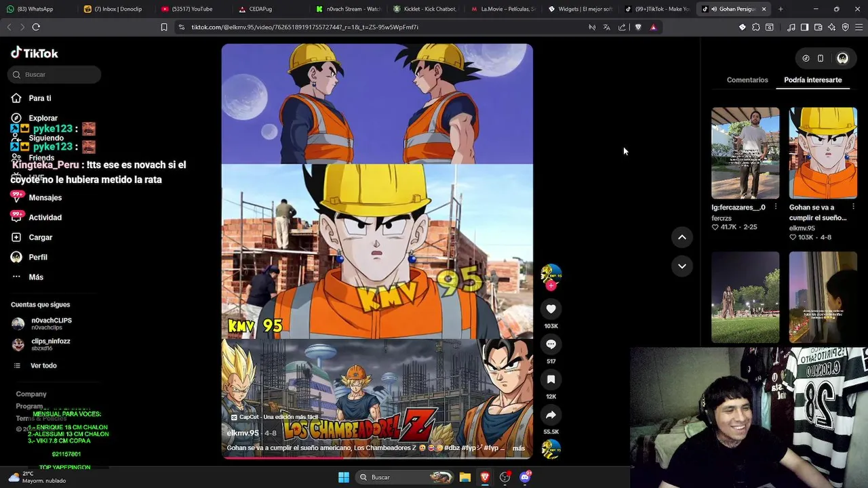The image size is (868, 488).
Task: Open options for the lg:fercazares card
Action: coord(776,207)
